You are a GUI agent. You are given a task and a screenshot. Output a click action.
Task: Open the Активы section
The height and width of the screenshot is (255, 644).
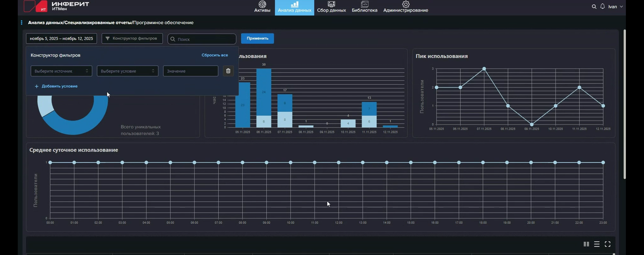click(x=262, y=7)
